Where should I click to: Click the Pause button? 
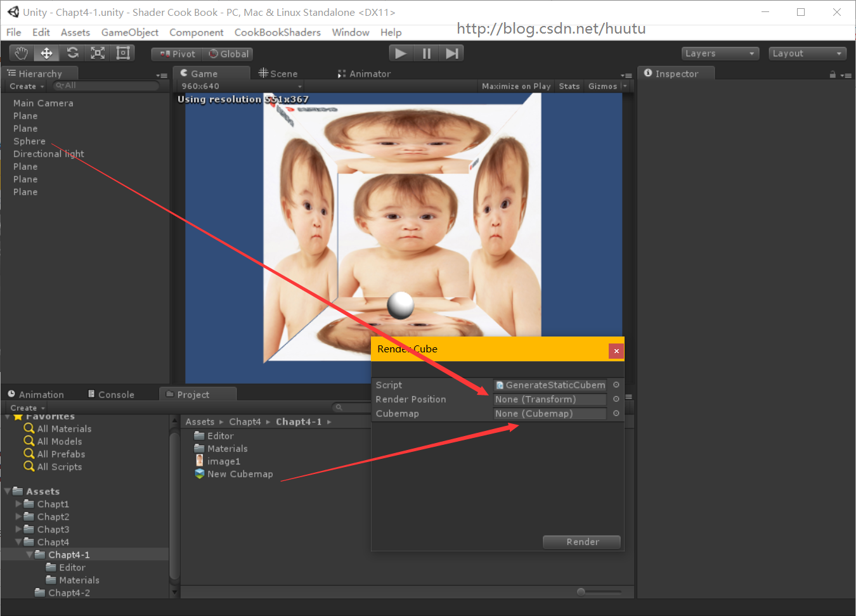[426, 54]
